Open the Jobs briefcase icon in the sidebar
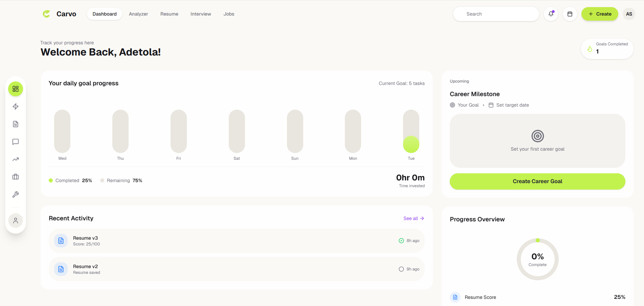This screenshot has height=306, width=644. [x=16, y=176]
